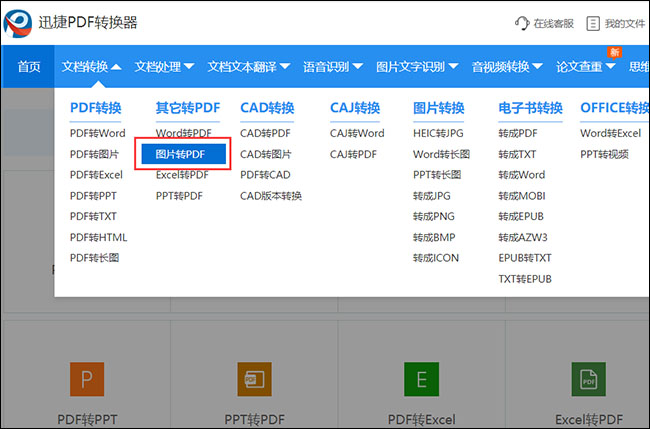Choose CAD转图片 option
This screenshot has height=429, width=650.
click(266, 154)
